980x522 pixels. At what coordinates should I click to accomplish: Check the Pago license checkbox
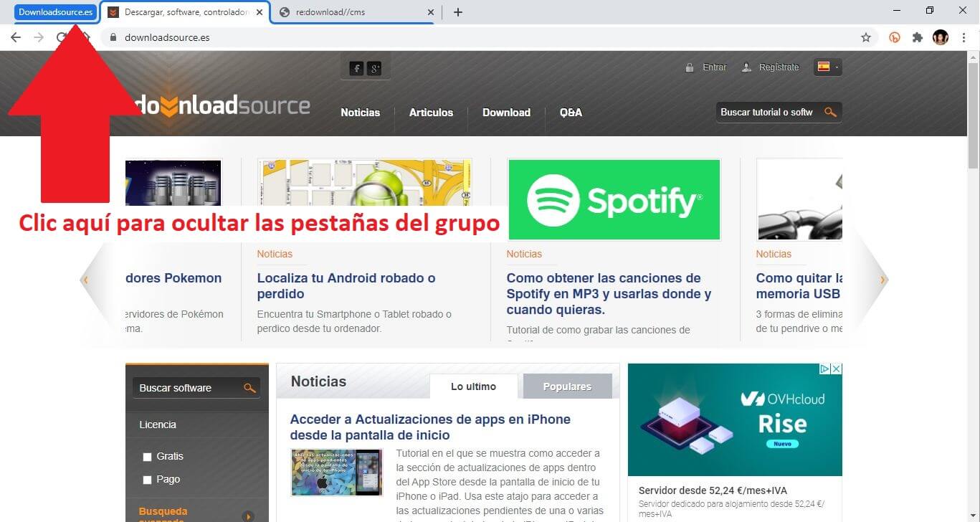coord(148,480)
